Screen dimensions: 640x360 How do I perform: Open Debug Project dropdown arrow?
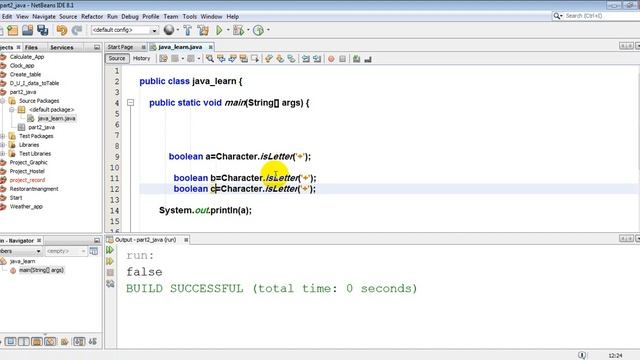click(248, 30)
